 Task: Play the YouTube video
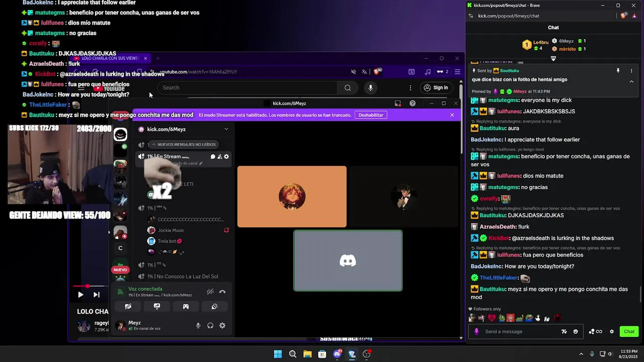coord(80,295)
